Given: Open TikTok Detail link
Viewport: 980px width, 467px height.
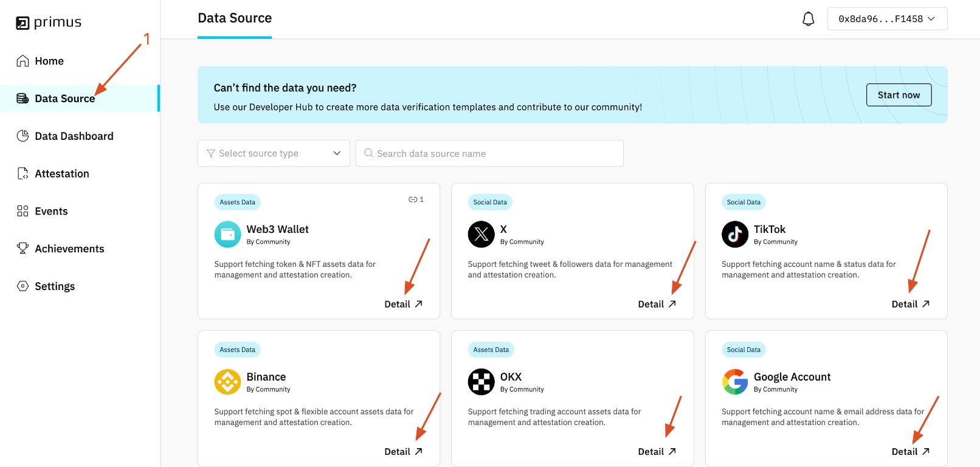Looking at the screenshot, I should [x=910, y=304].
